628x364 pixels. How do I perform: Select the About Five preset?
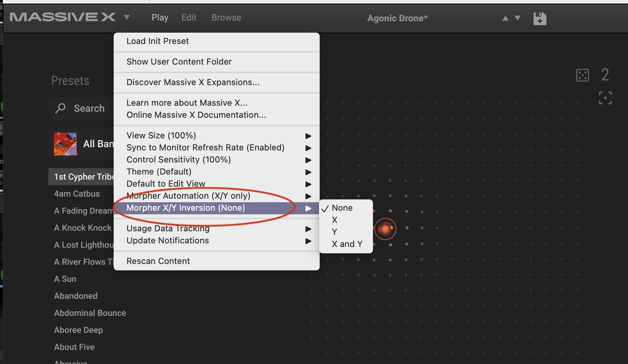[74, 347]
